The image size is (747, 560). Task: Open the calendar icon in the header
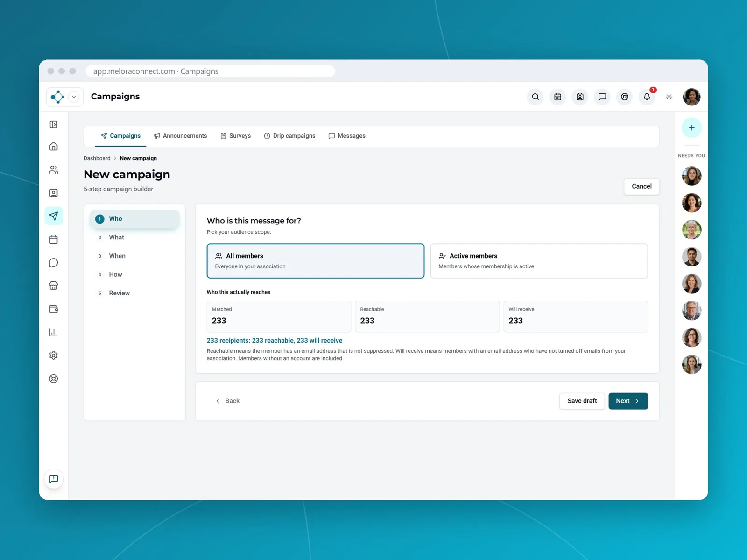[x=557, y=97]
